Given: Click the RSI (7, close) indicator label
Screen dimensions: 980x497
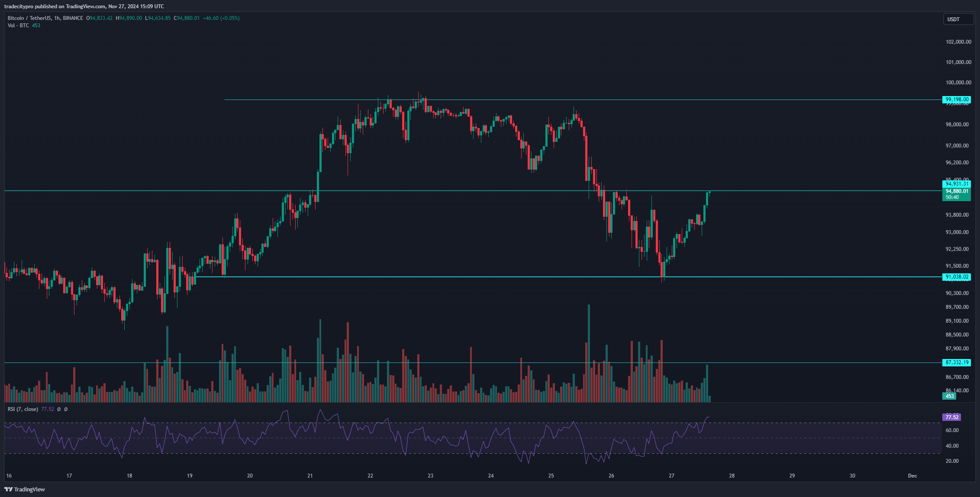Looking at the screenshot, I should (x=23, y=409).
